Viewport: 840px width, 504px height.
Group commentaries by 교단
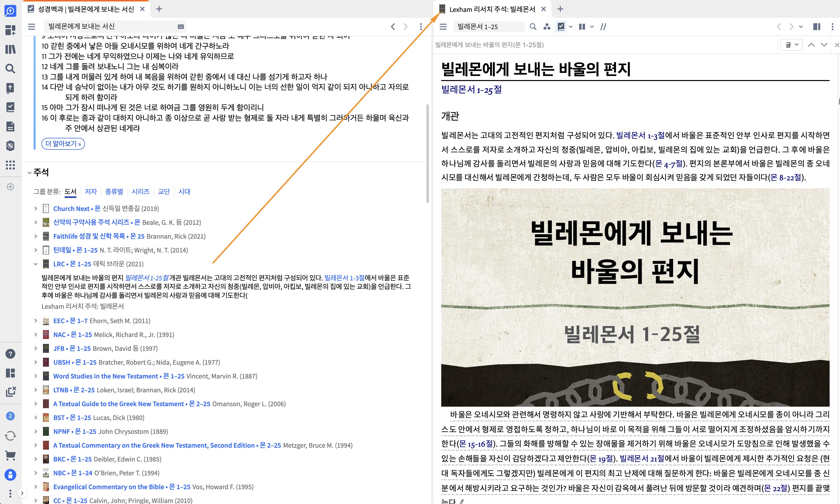[x=164, y=191]
